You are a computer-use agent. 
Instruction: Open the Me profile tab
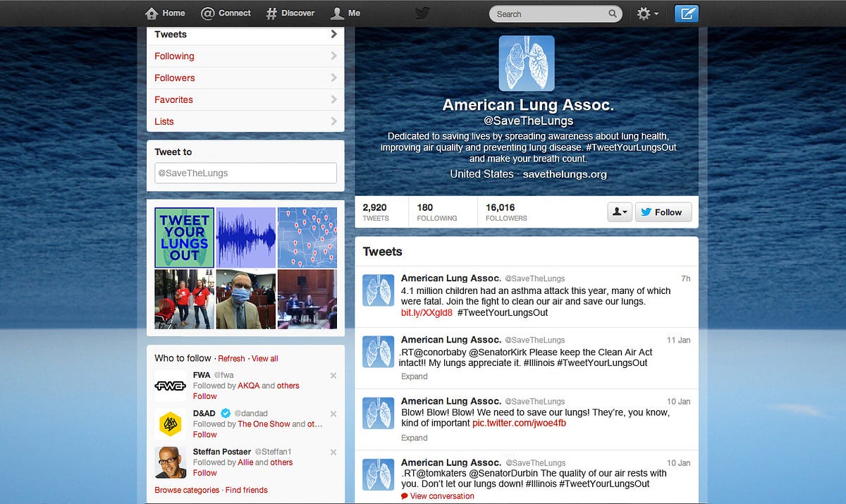pyautogui.click(x=345, y=13)
